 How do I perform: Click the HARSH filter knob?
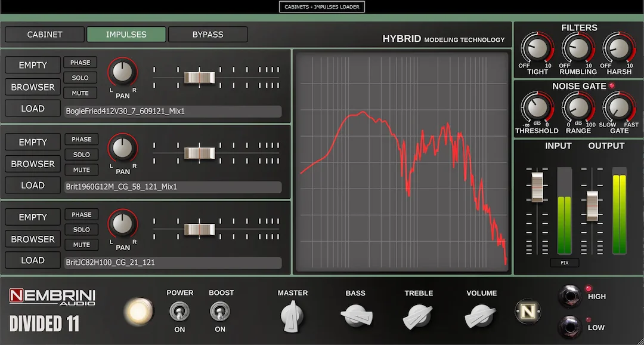pyautogui.click(x=619, y=48)
